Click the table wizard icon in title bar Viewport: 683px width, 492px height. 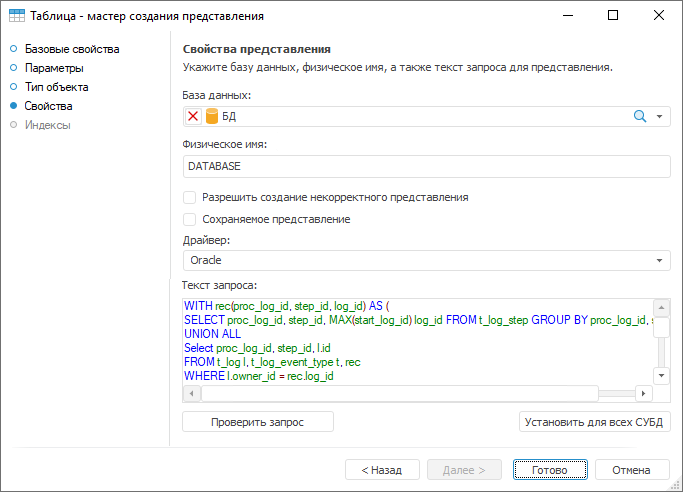pos(17,16)
